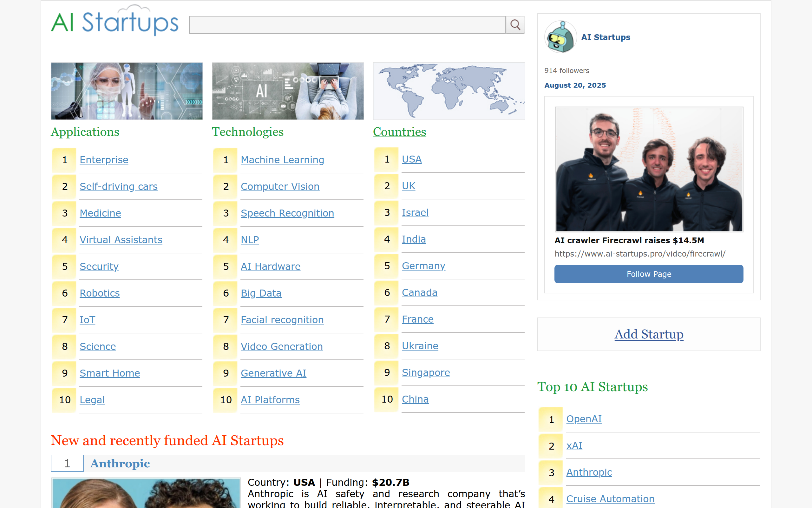Image resolution: width=812 pixels, height=508 pixels.
Task: Open the Technologies AI image thumbnail
Action: click(x=288, y=91)
